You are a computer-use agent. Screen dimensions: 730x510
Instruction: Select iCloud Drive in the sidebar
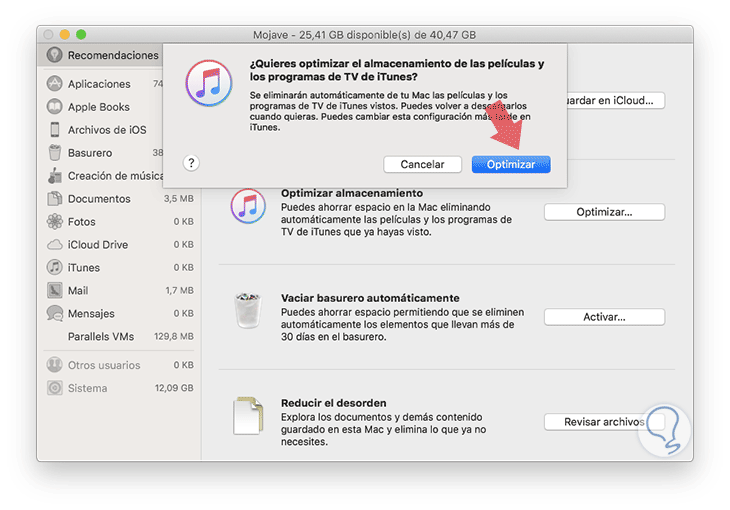[119, 245]
